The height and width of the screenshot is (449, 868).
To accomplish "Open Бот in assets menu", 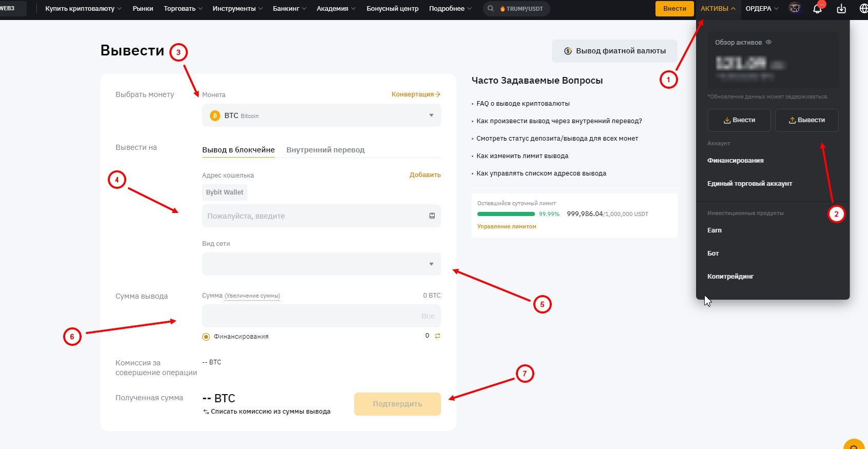I will [x=713, y=253].
